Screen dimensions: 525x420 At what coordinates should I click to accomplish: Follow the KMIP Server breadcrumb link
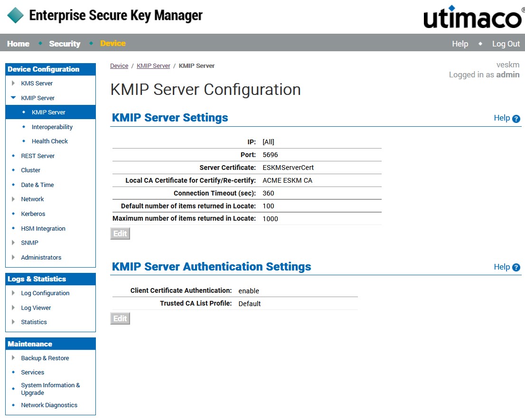[x=153, y=66]
